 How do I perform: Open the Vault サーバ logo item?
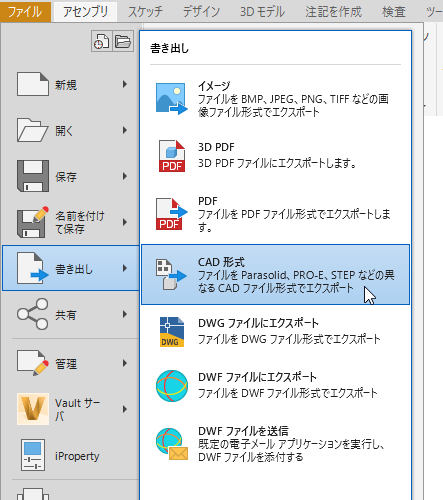tap(33, 409)
